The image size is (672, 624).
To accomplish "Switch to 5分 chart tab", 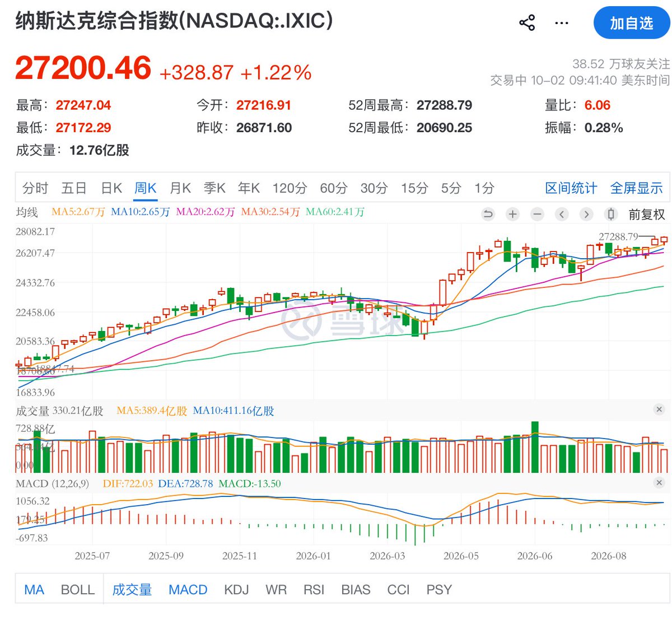I will coord(451,188).
